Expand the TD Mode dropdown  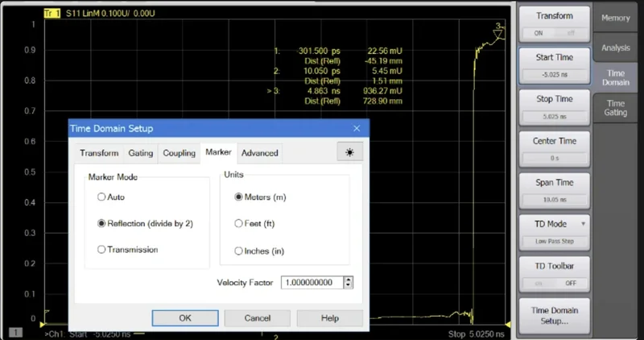554,223
